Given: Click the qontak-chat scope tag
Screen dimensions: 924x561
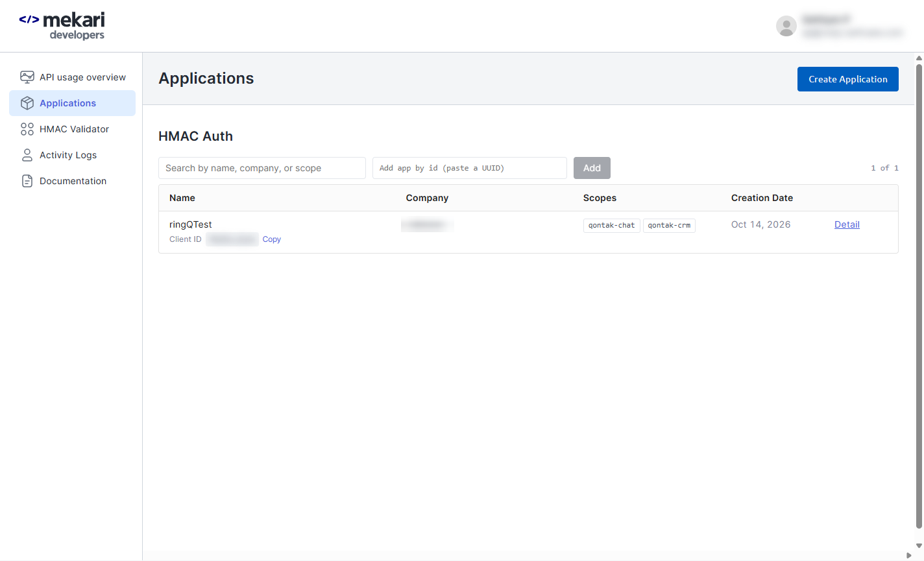Looking at the screenshot, I should [x=612, y=225].
